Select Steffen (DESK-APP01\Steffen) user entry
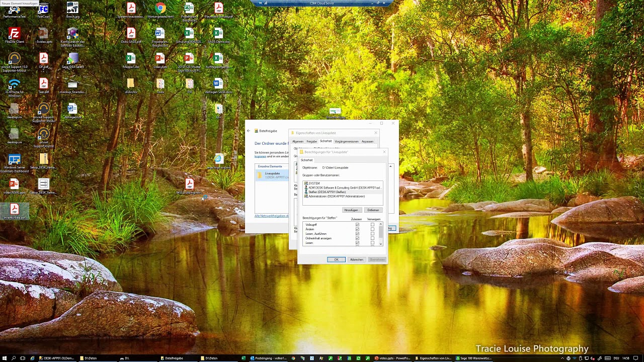 tap(343, 192)
